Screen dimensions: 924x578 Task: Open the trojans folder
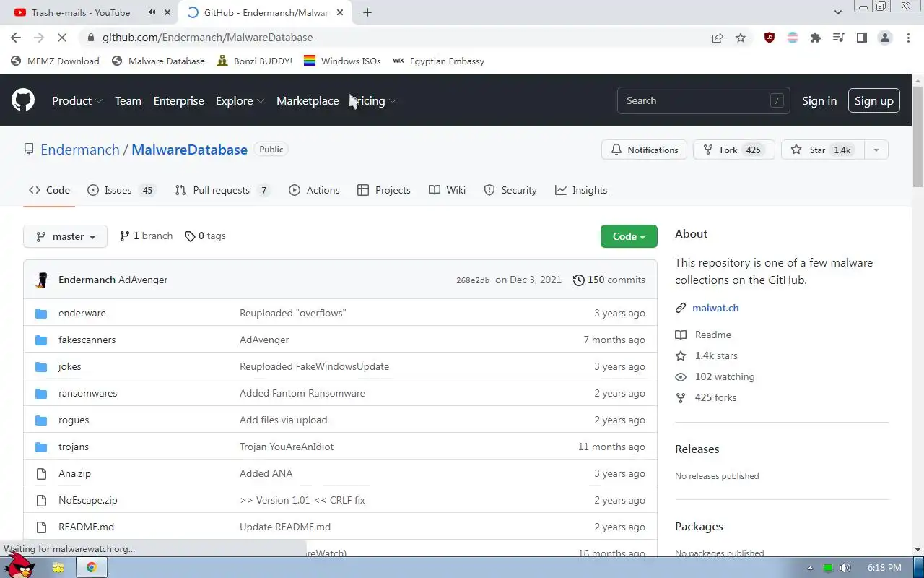pos(74,447)
